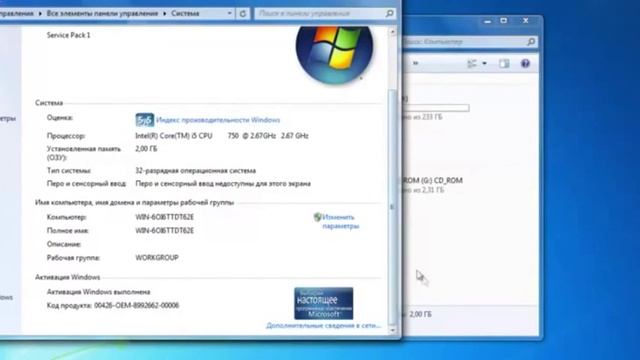Click the WORKGROUP value

157,258
